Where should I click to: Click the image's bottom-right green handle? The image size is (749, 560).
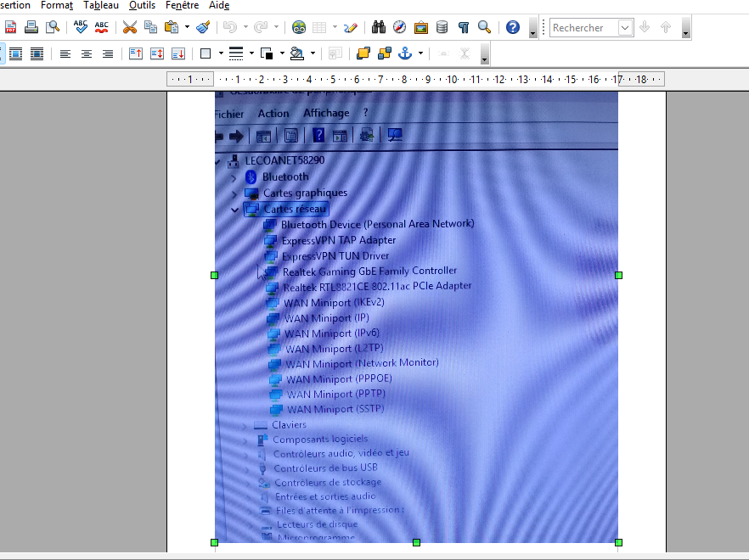point(618,542)
